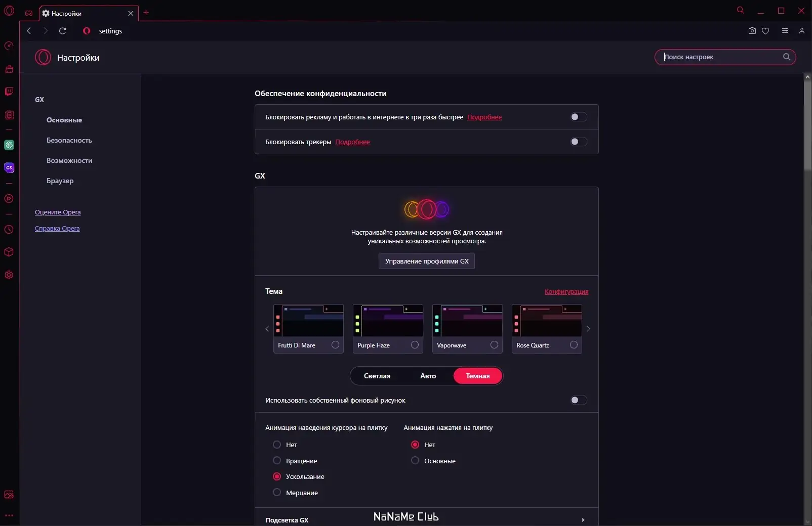Select Ускользание hover animation
This screenshot has width=812, height=526.
pyautogui.click(x=277, y=476)
